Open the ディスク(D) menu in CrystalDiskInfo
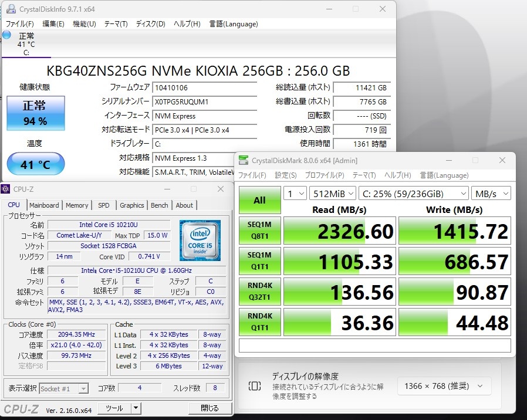Image resolution: width=527 pixels, height=420 pixels. [x=150, y=24]
